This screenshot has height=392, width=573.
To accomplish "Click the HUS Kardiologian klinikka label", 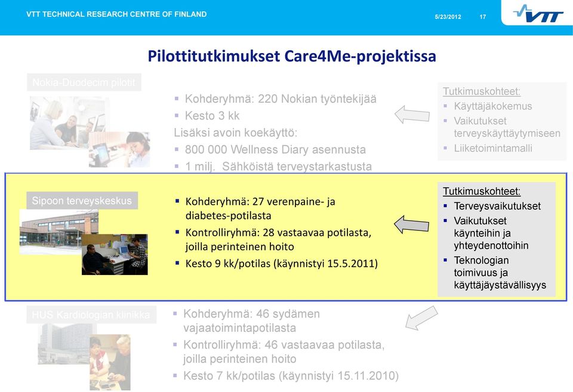I will pyautogui.click(x=91, y=314).
